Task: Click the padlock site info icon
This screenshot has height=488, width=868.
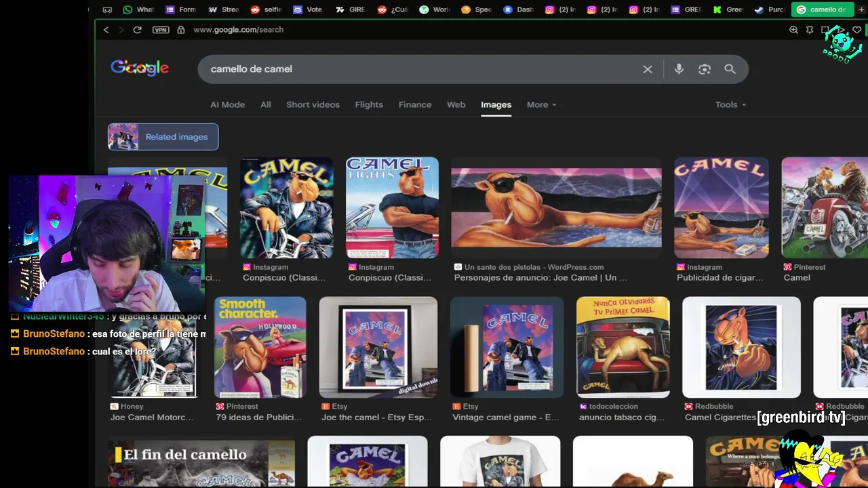Action: coord(181,30)
